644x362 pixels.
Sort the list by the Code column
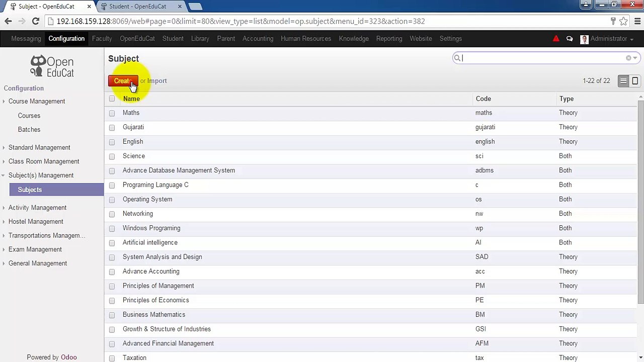483,99
